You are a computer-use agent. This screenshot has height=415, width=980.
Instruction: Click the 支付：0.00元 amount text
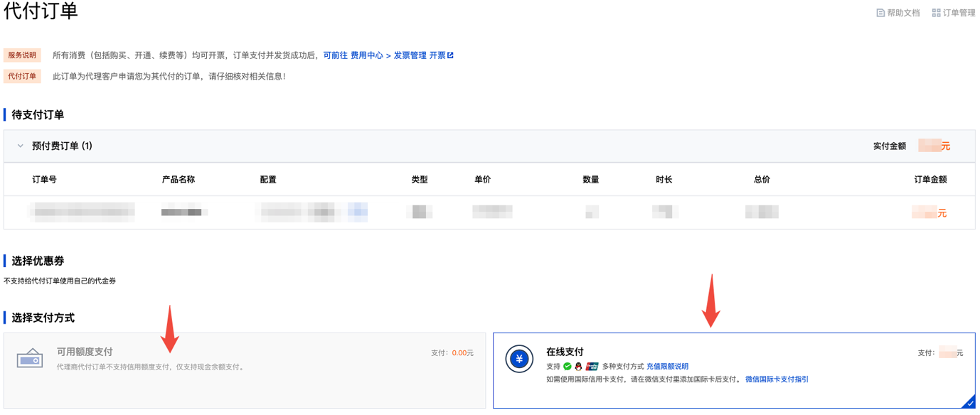(452, 353)
